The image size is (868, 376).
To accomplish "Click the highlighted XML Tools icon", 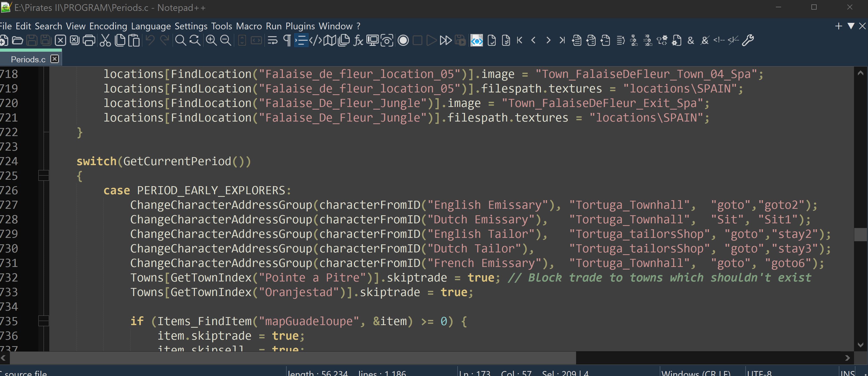I will 476,41.
